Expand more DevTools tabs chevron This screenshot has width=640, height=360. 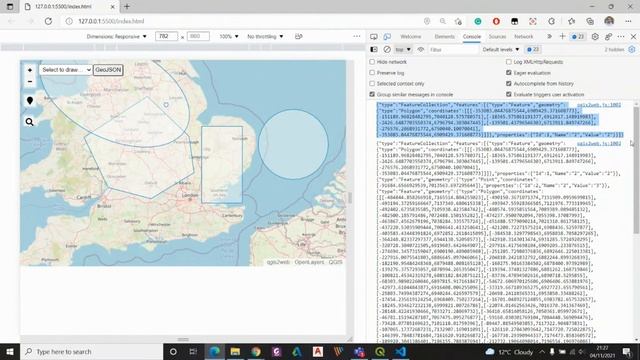pyautogui.click(x=549, y=36)
